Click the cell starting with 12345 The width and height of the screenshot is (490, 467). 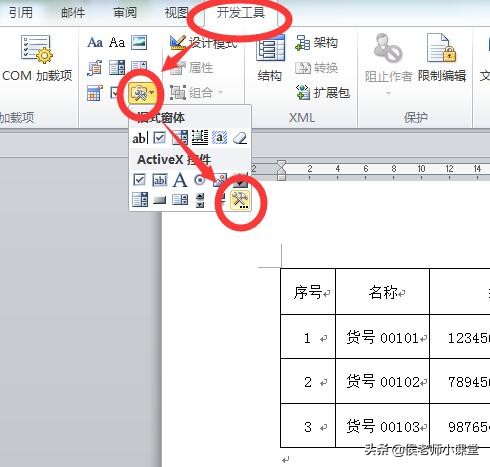pos(460,337)
